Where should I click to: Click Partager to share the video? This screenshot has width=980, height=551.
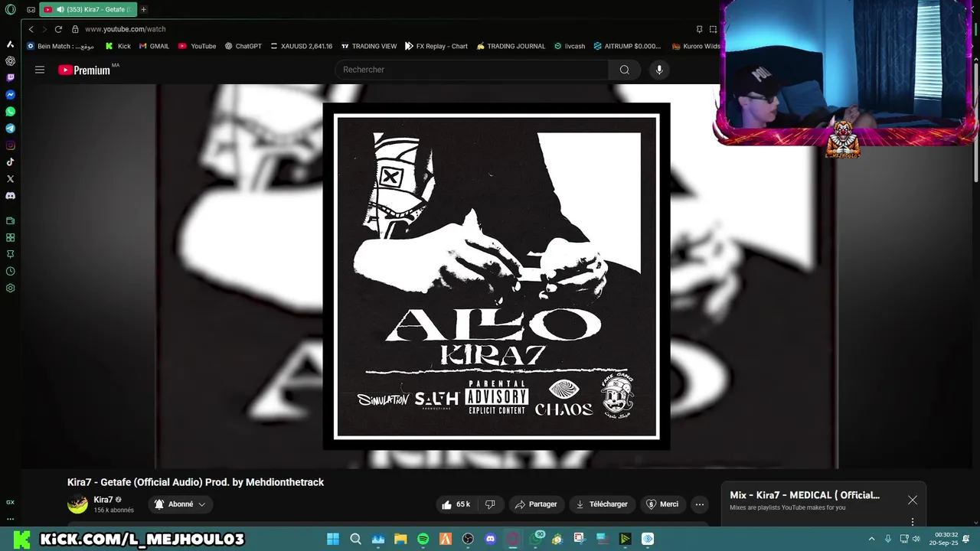coord(536,504)
